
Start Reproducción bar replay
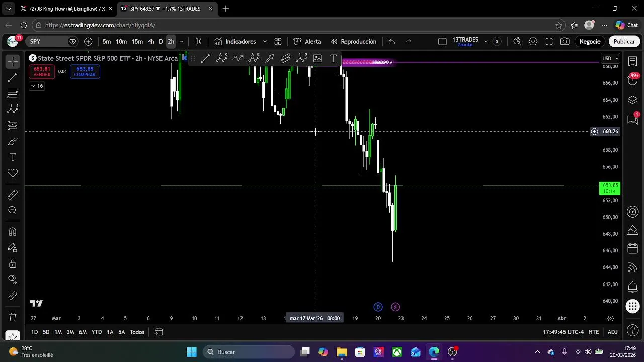(353, 42)
